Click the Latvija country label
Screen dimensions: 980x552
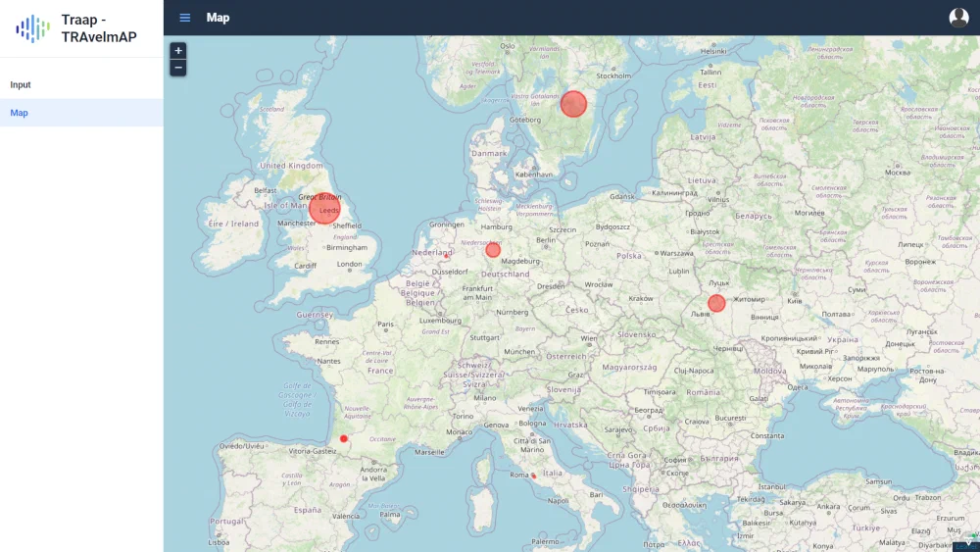pos(703,137)
